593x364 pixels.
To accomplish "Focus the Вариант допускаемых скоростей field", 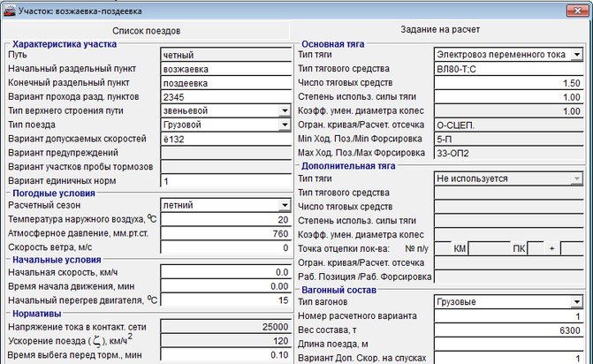I will click(x=225, y=139).
